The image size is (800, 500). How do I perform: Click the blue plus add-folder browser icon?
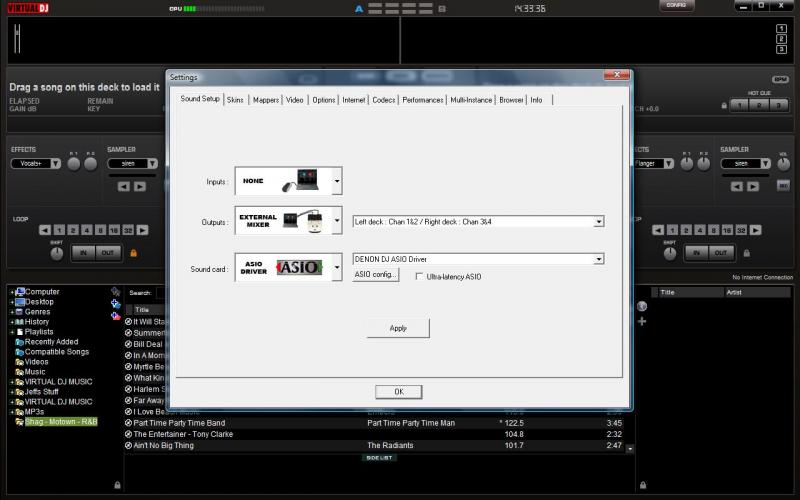(116, 304)
